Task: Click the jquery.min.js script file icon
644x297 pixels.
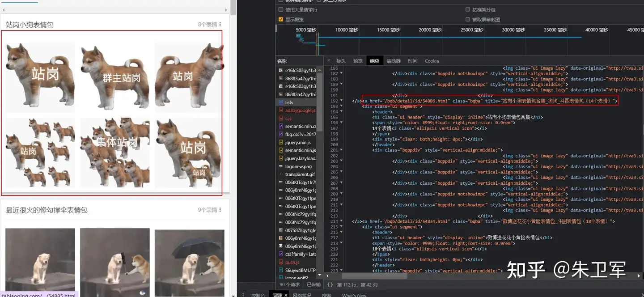Action: pos(280,142)
